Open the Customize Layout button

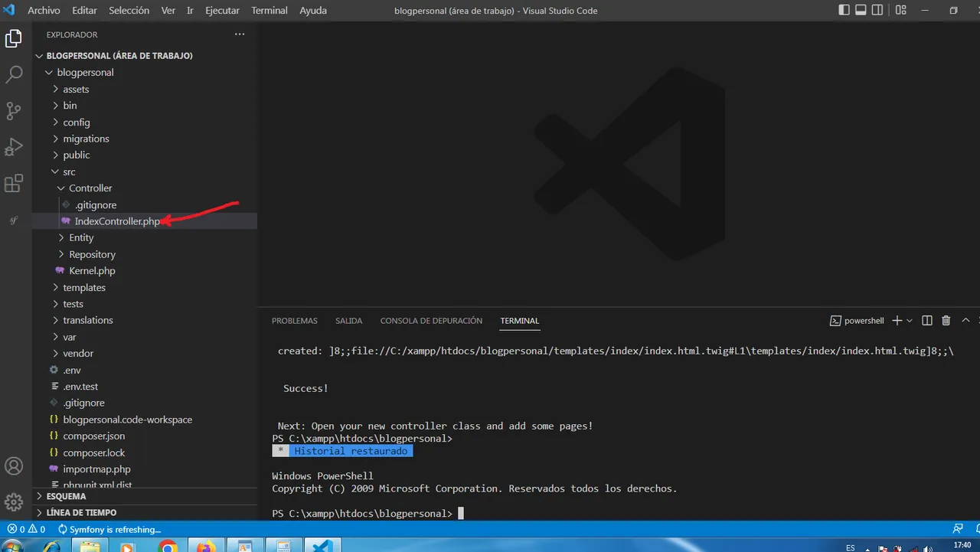click(x=900, y=11)
